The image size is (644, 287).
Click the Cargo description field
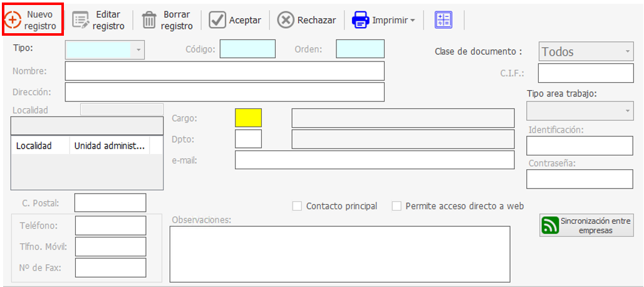pos(403,118)
